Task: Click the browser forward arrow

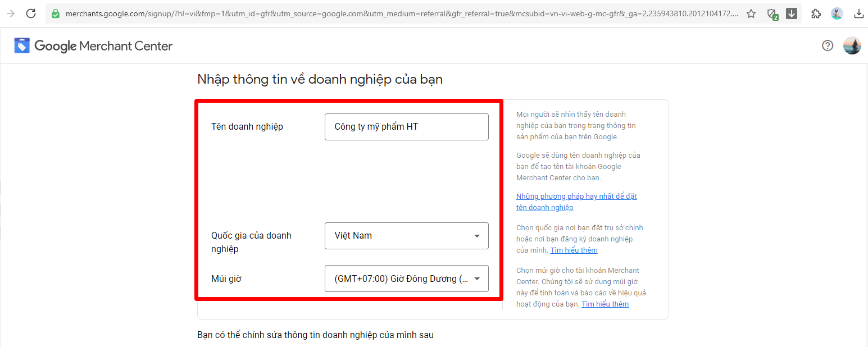Action: click(10, 13)
